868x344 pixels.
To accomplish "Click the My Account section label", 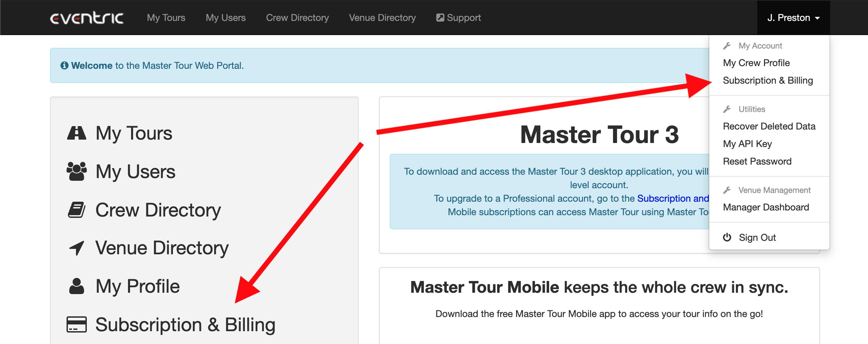I will coord(760,46).
